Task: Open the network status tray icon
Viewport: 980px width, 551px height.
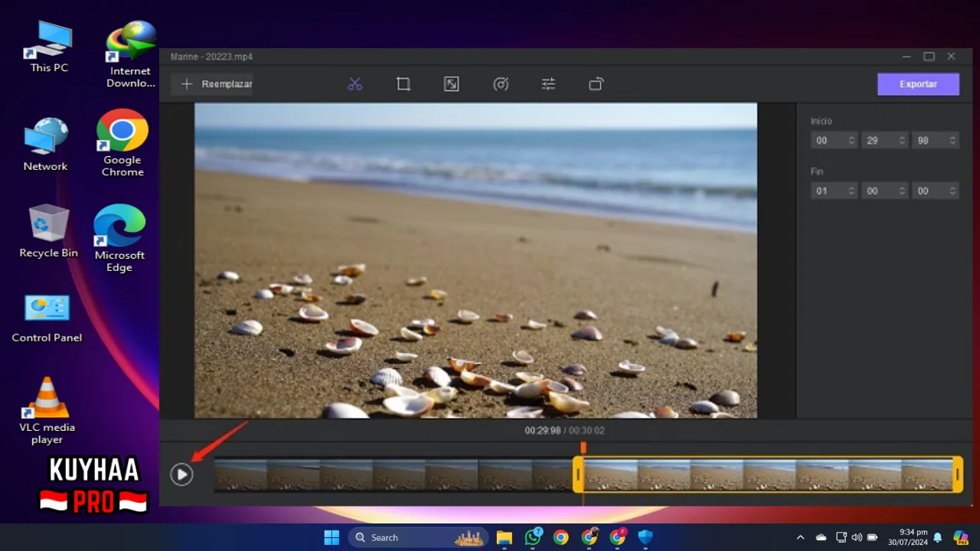Action: pos(841,537)
